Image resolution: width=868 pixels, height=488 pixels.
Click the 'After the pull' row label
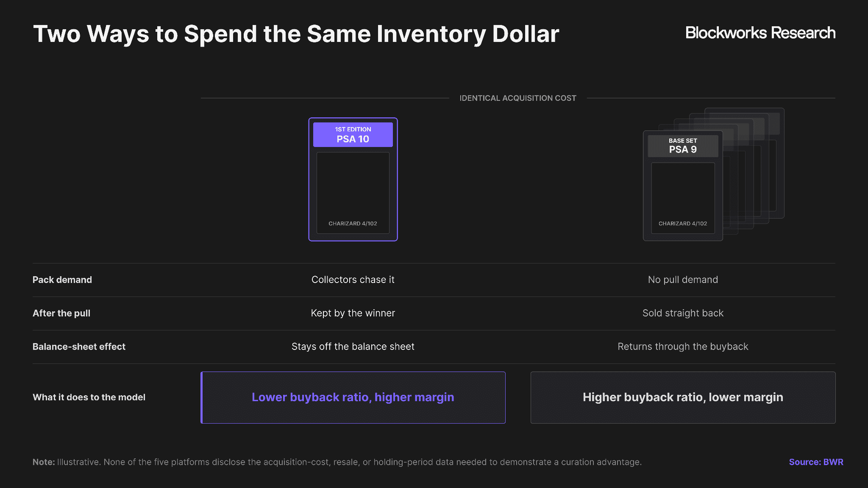(x=61, y=313)
